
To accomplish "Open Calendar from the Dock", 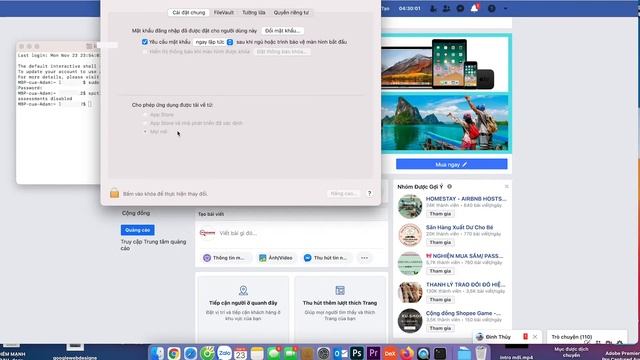I will point(240,353).
